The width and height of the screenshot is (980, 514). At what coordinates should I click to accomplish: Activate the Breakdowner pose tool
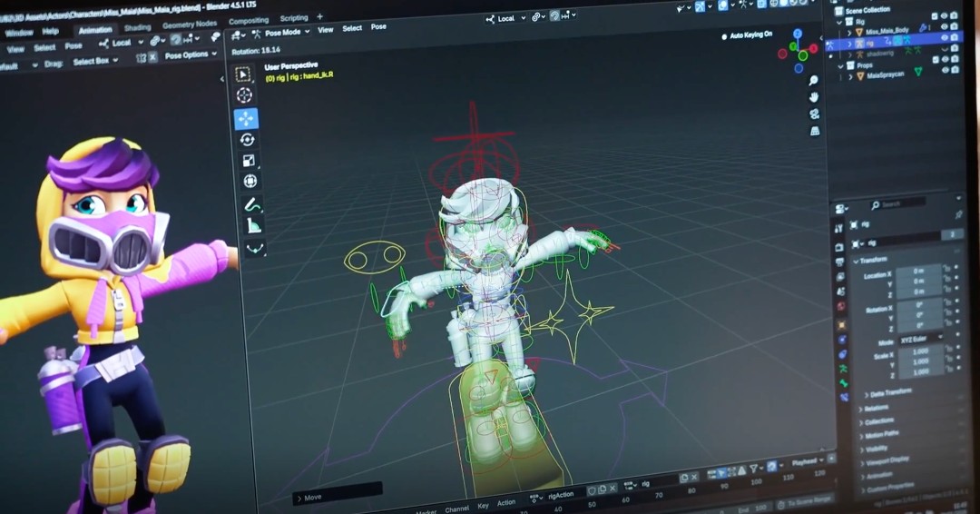(x=255, y=249)
